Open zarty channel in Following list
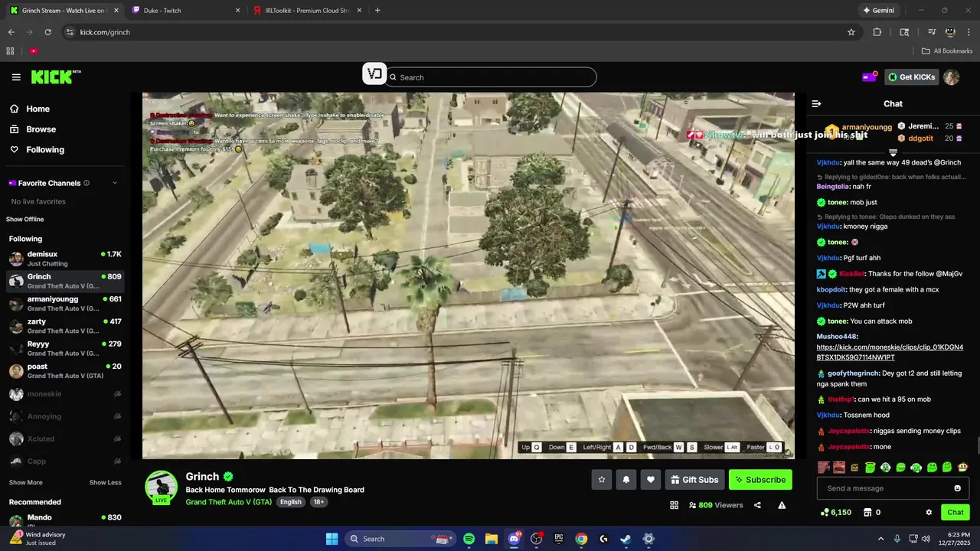This screenshot has width=980, height=551. point(65,326)
